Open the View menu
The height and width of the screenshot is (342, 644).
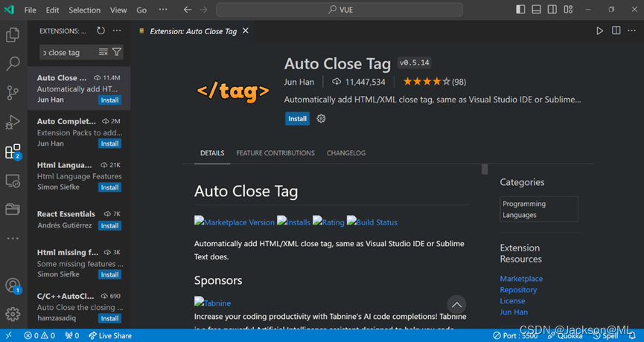118,10
